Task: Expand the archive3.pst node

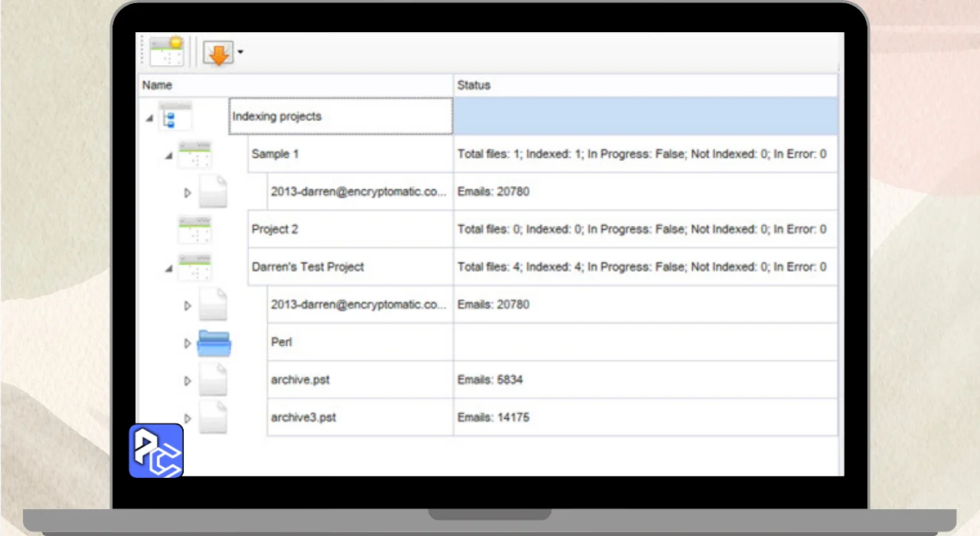Action: coord(188,418)
